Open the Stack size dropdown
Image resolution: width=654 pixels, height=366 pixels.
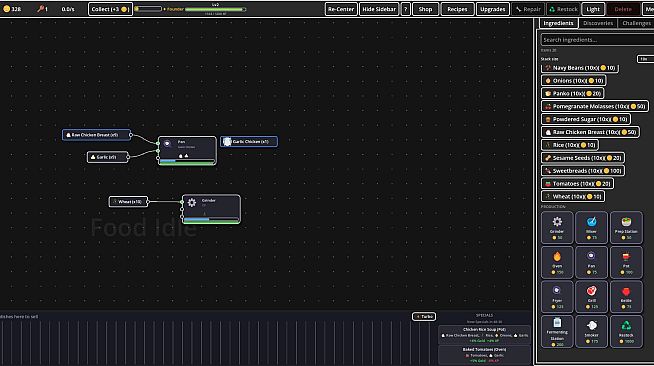click(645, 59)
